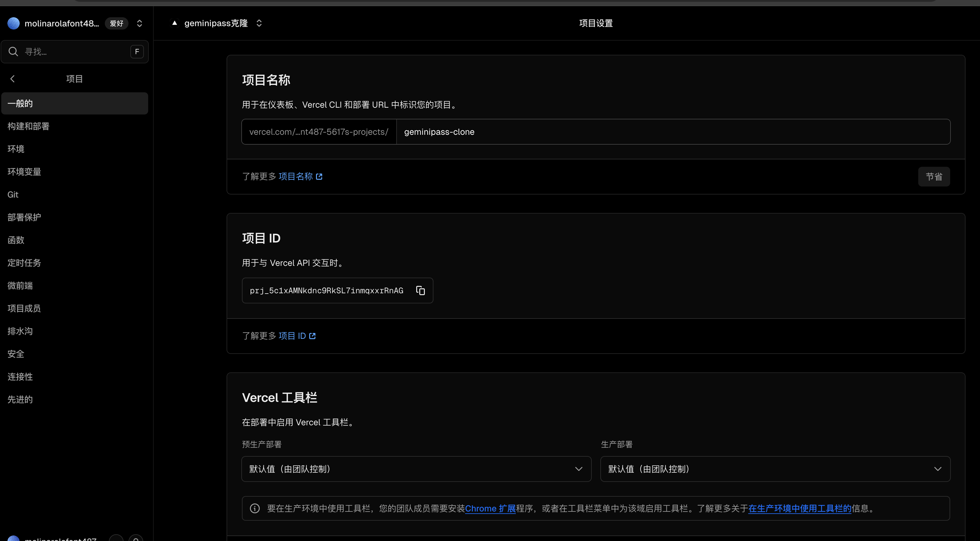
Task: Expand the 预生产部署 dropdown
Action: 416,469
